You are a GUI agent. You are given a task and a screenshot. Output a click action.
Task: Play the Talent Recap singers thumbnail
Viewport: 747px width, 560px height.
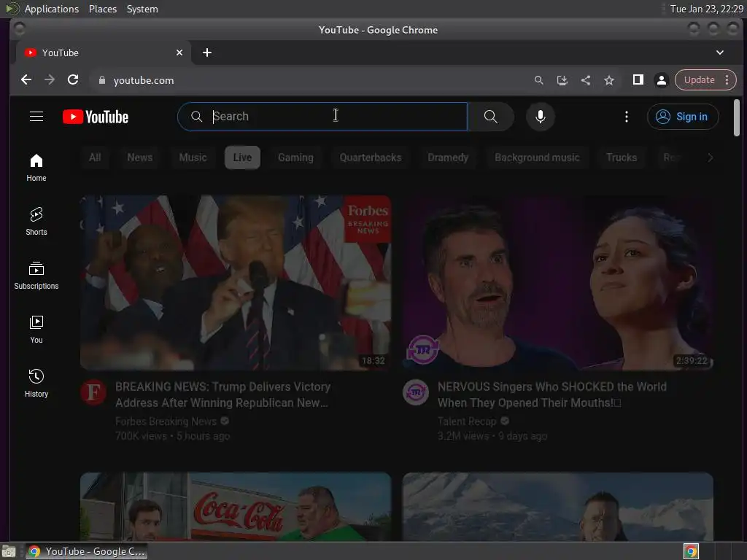[x=558, y=283]
